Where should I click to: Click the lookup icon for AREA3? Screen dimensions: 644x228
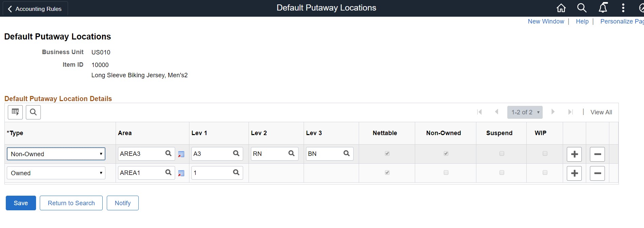pos(168,153)
